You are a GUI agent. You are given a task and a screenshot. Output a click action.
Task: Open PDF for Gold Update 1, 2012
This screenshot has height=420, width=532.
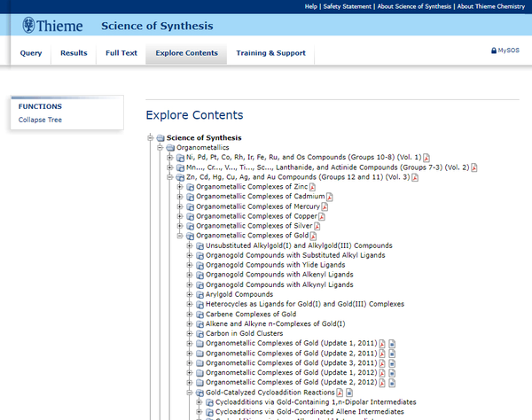[382, 373]
